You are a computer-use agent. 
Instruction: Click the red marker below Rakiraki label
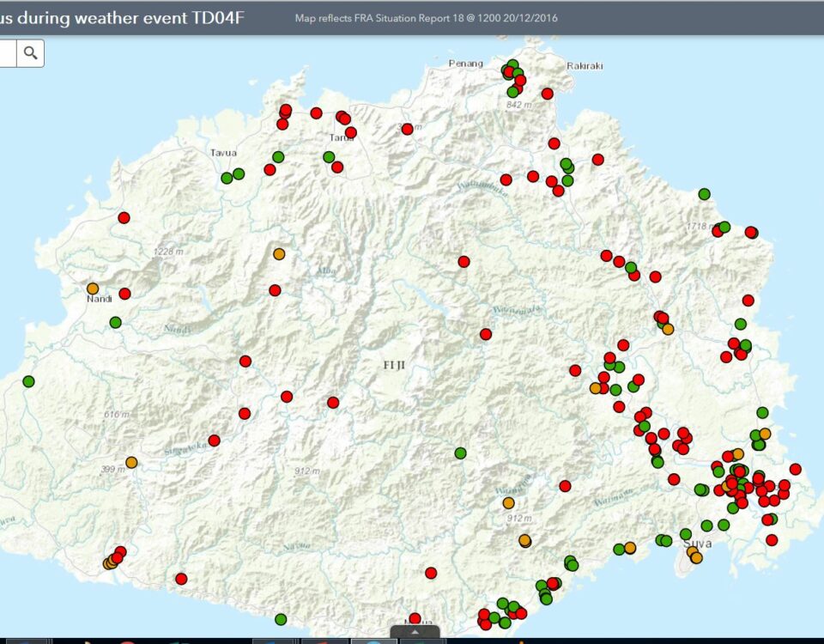click(x=548, y=94)
